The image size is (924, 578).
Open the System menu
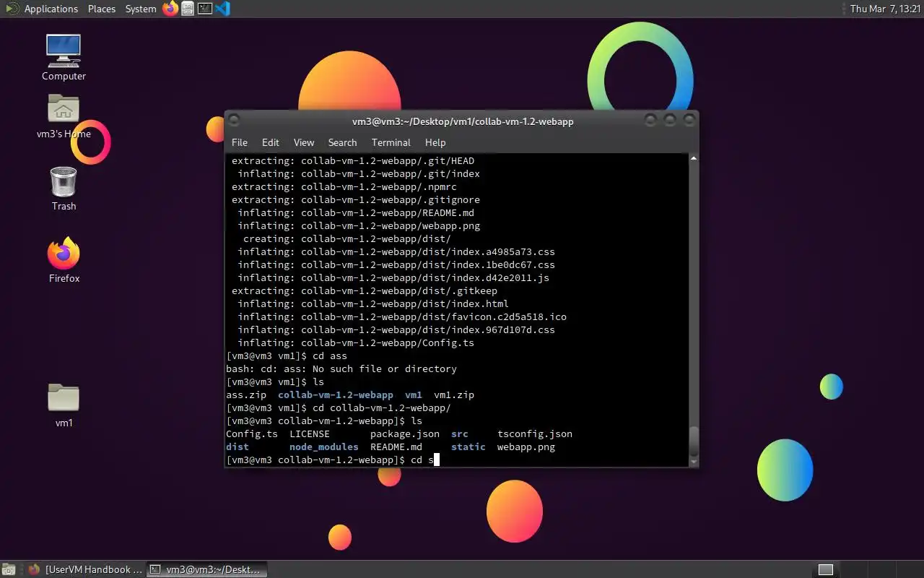point(141,9)
